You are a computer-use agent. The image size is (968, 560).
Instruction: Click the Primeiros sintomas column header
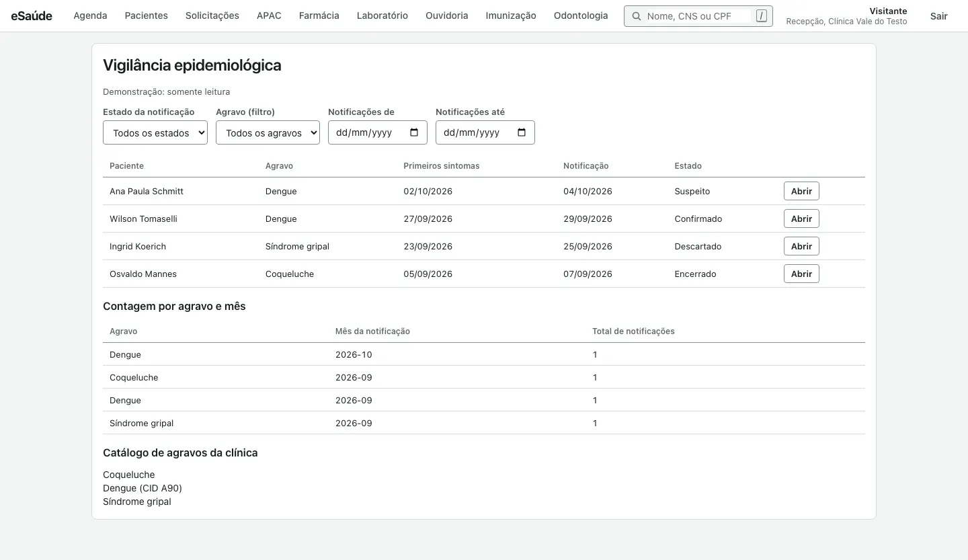442,165
